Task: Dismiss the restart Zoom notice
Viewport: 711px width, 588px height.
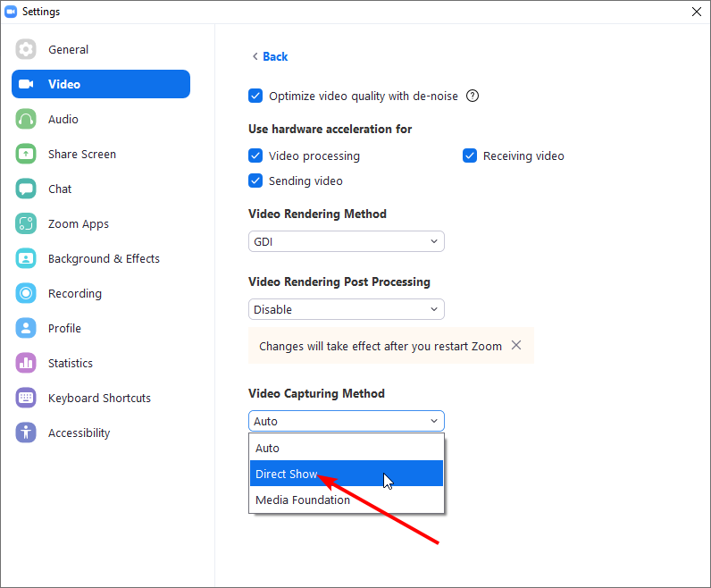Action: point(516,345)
